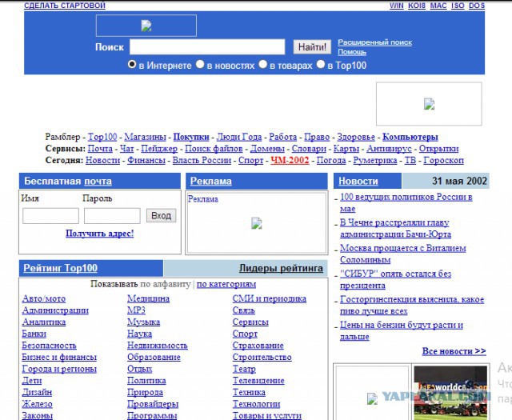The height and width of the screenshot is (420, 512).
Task: Switch encoding to WIN
Action: (397, 6)
